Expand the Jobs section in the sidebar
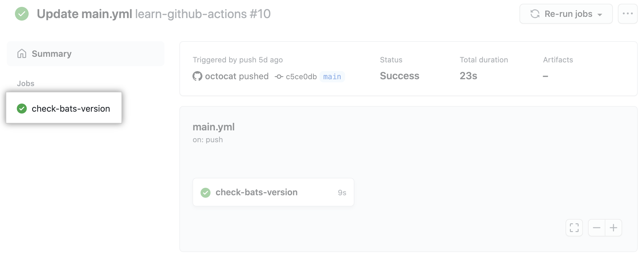 tap(26, 83)
